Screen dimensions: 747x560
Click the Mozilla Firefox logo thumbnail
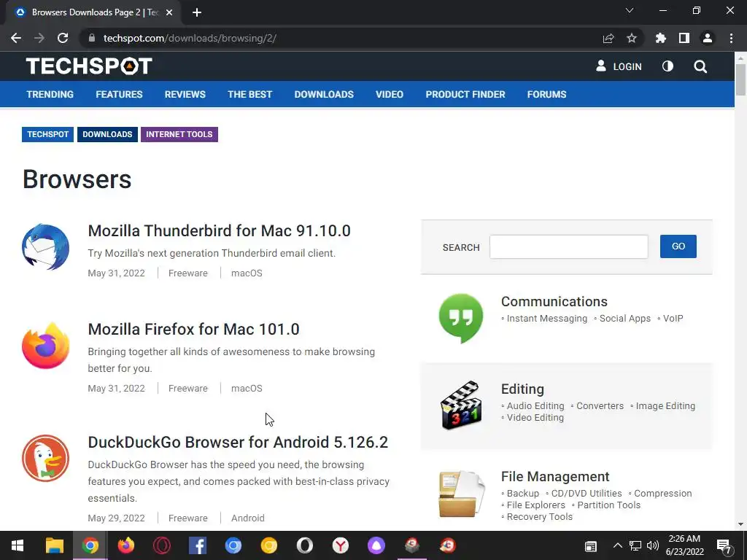coord(46,346)
